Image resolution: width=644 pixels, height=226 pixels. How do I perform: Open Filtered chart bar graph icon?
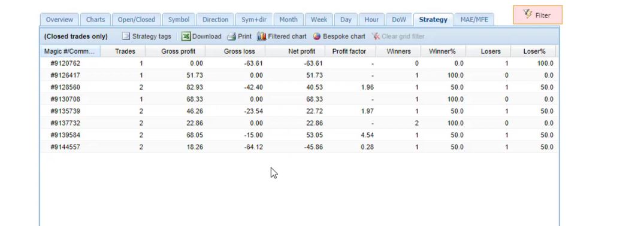tap(262, 36)
